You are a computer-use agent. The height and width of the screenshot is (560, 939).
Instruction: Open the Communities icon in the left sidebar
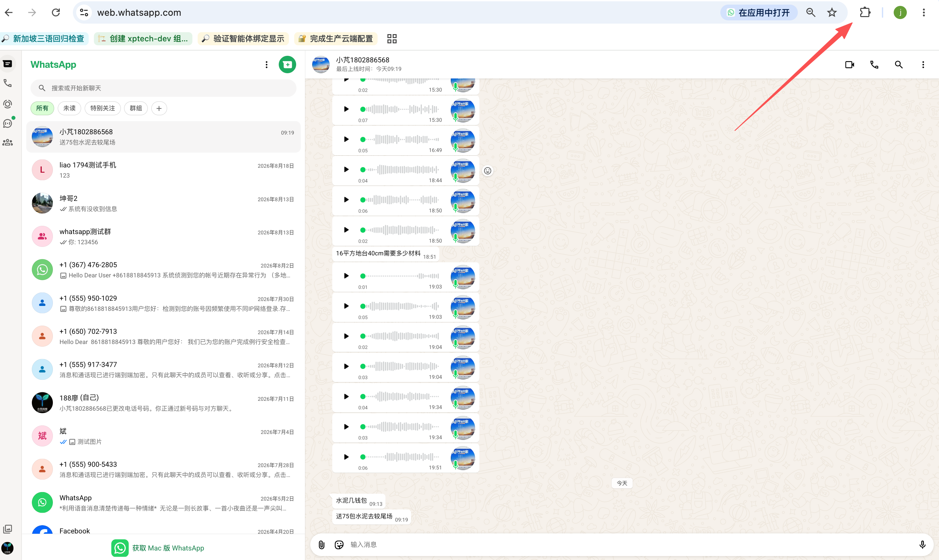pyautogui.click(x=8, y=142)
